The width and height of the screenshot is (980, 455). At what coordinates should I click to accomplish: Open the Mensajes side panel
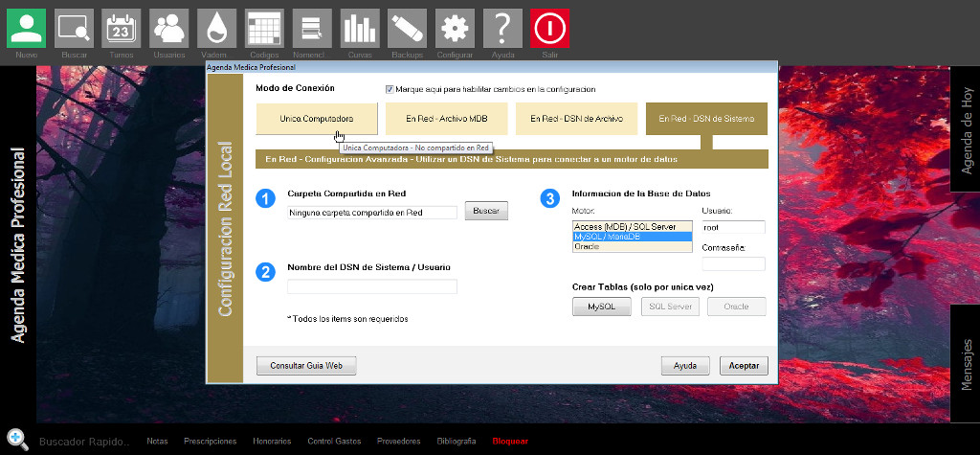(x=966, y=364)
